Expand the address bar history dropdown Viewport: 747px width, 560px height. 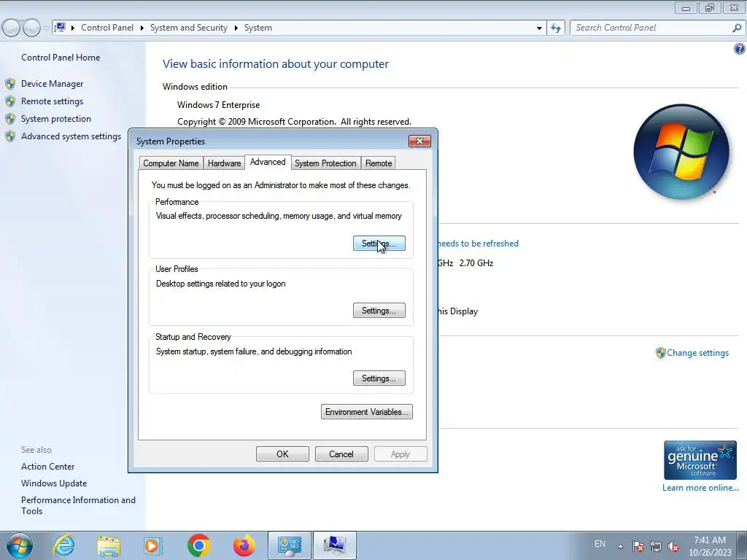coord(539,28)
